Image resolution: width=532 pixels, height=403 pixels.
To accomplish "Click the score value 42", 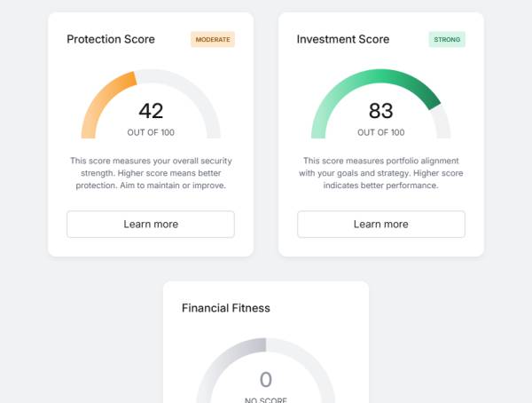I will tap(151, 111).
